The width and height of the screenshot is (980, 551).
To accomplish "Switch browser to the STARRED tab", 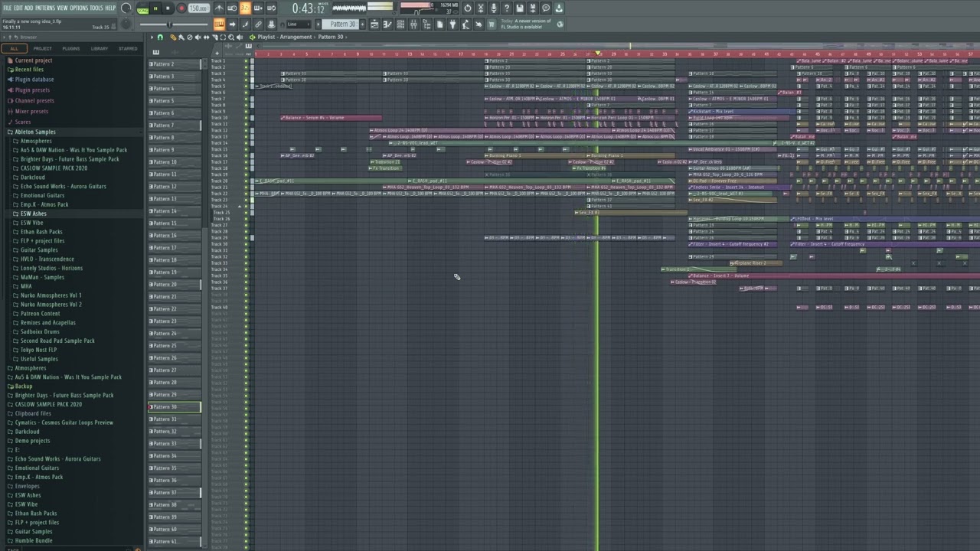I will click(x=128, y=48).
